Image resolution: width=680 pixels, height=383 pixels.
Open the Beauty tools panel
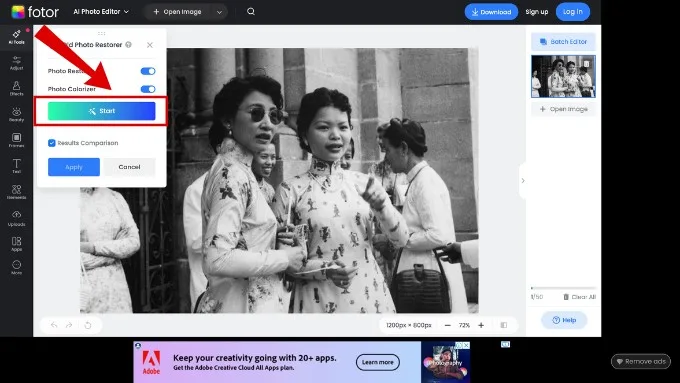coord(16,115)
